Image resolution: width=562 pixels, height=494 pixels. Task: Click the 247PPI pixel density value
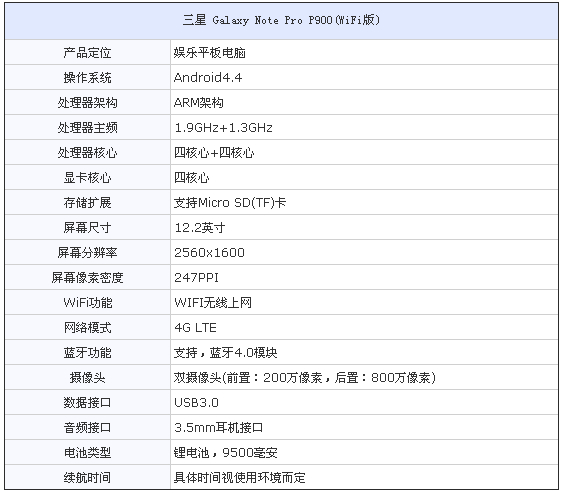pos(196,278)
